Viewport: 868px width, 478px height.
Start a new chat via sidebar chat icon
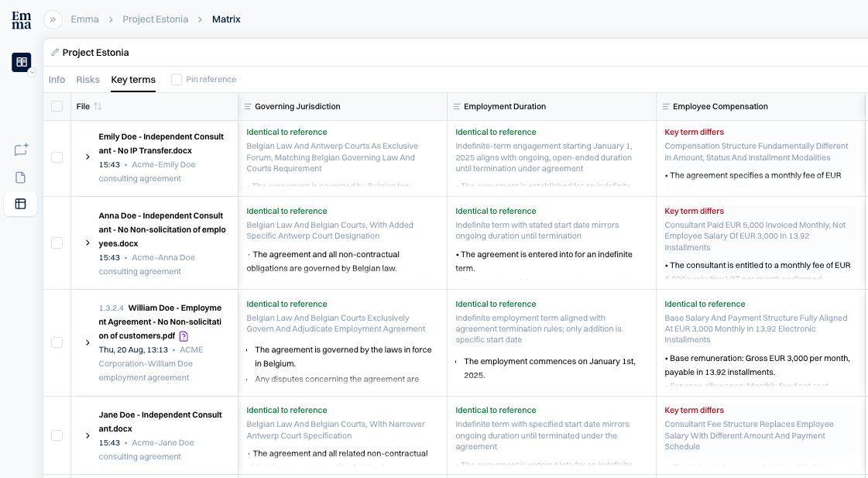pos(21,150)
